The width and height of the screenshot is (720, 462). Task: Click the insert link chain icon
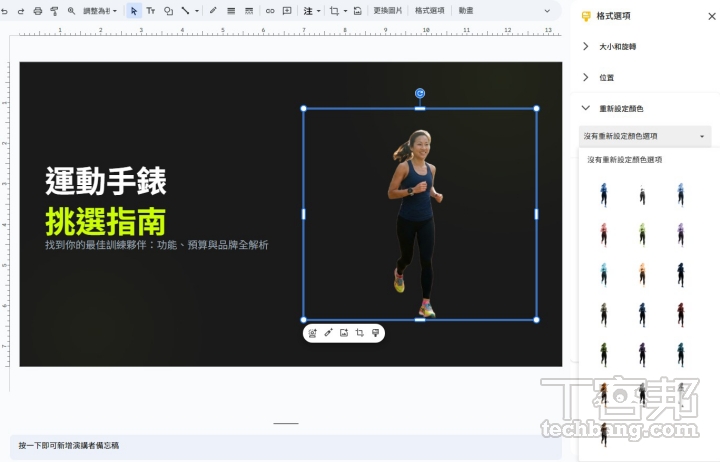(x=270, y=11)
